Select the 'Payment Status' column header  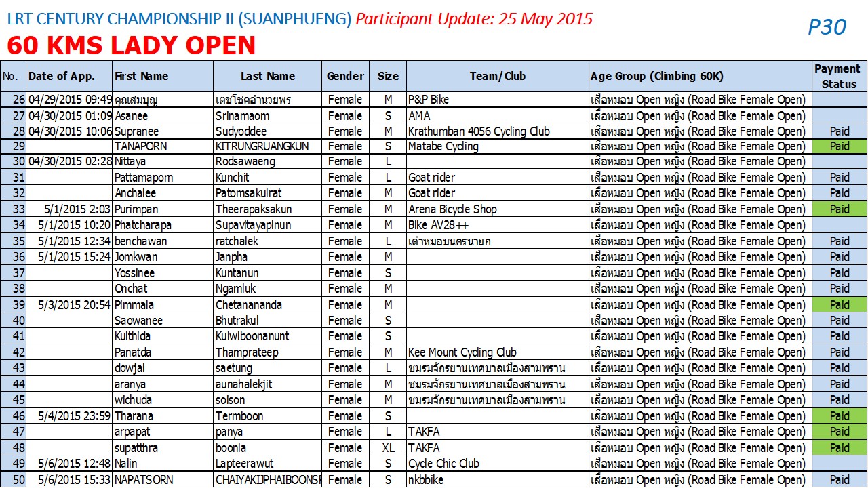(x=840, y=76)
